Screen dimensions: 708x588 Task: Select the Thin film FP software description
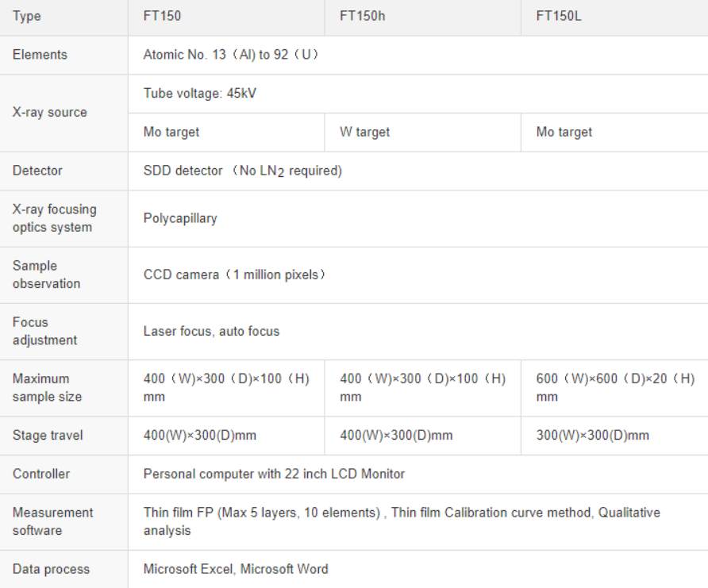click(401, 521)
